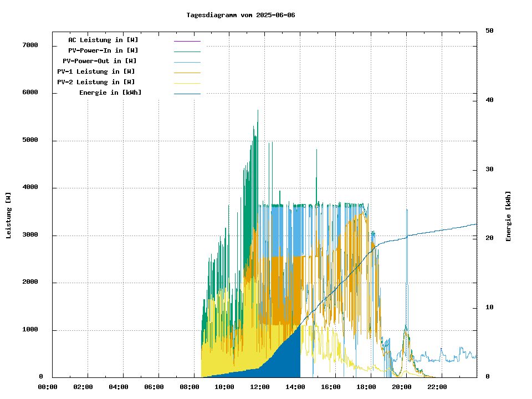Viewport: 532px width, 399px height.
Task: Select the Leistung [W] left axis title
Action: (9, 216)
